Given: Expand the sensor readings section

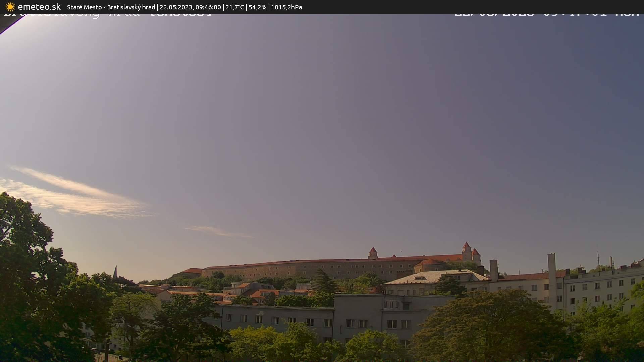Looking at the screenshot, I should (x=262, y=7).
